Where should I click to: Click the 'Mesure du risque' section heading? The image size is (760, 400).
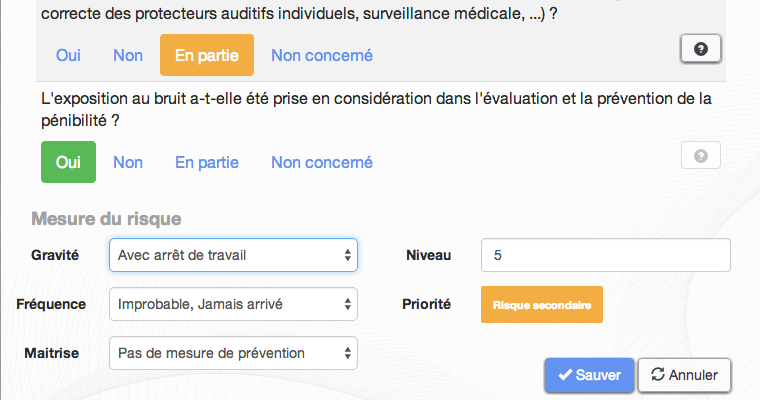tap(106, 218)
